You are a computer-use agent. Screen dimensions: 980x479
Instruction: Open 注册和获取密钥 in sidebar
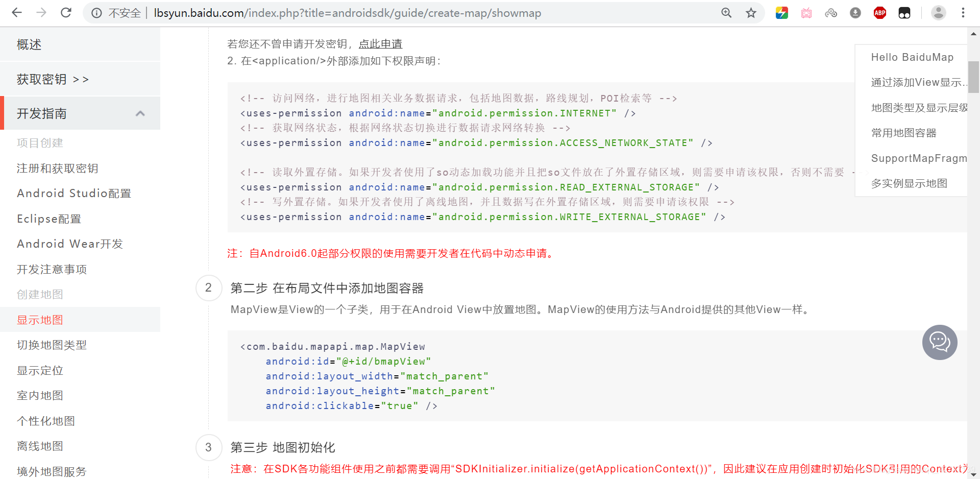pos(57,169)
